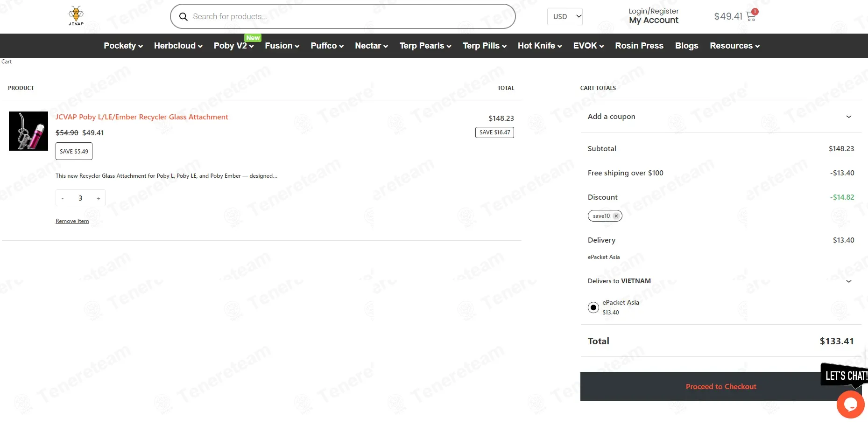This screenshot has height=425, width=868.
Task: Open the EVOK menu
Action: [x=588, y=46]
